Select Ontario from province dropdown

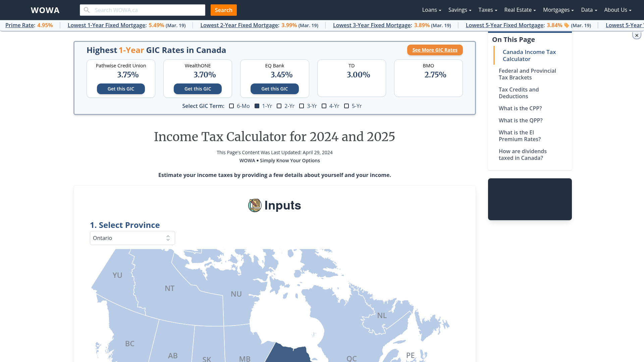pyautogui.click(x=132, y=238)
